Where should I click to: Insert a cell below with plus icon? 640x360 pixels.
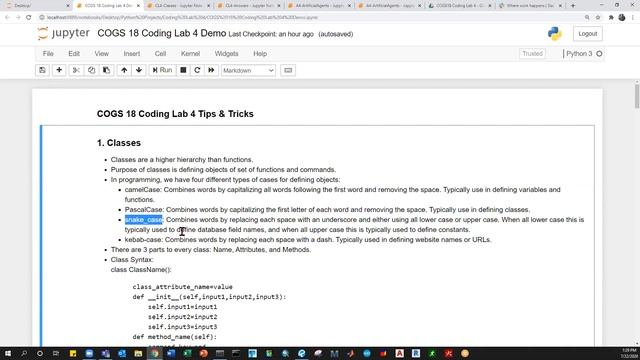pos(59,70)
